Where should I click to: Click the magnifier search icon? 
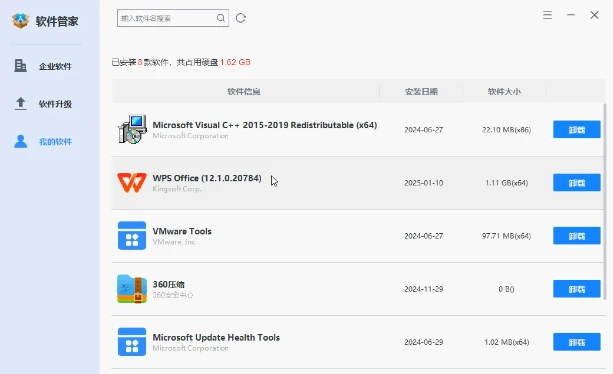coord(221,18)
